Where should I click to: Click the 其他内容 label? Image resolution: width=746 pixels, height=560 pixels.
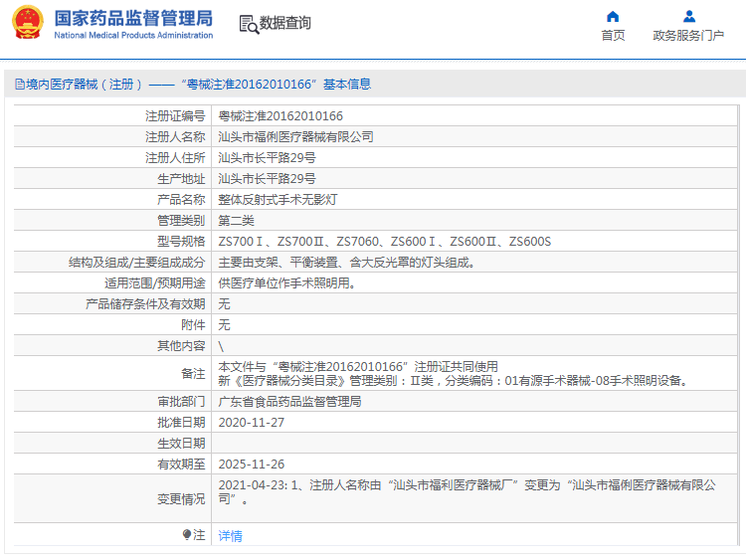pyautogui.click(x=181, y=346)
